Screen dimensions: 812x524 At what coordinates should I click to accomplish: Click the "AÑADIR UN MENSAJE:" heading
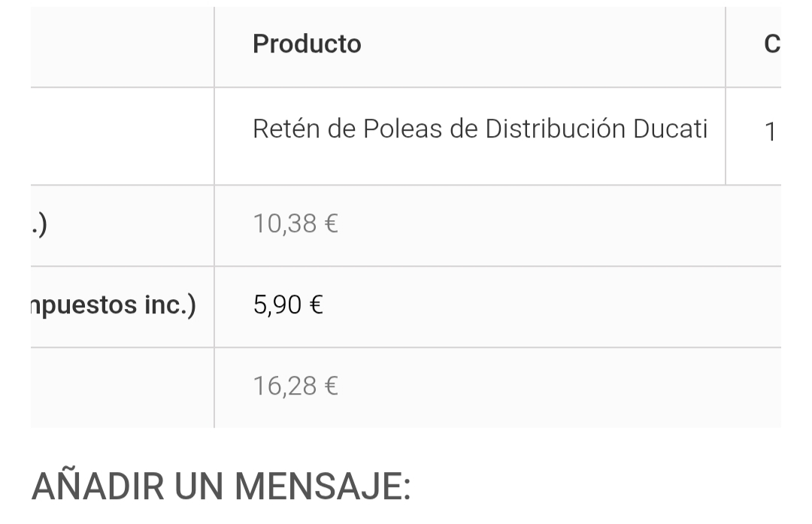click(x=221, y=486)
